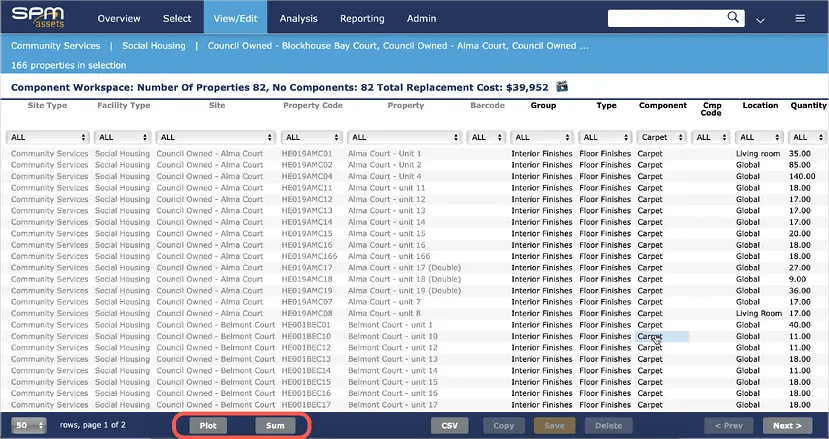
Task: Open the Reporting tab
Action: tap(362, 19)
